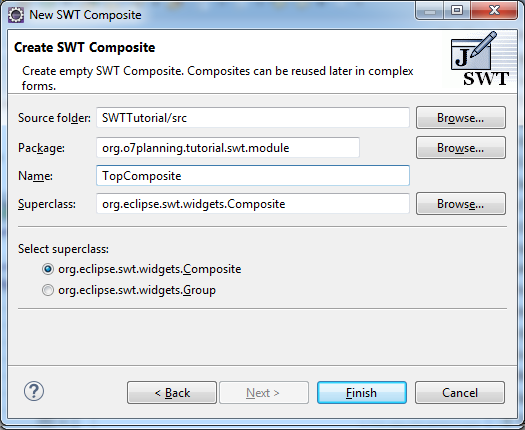Select org.eclipse.swt.widgets.Composite radio option
This screenshot has width=525, height=430.
[142, 269]
